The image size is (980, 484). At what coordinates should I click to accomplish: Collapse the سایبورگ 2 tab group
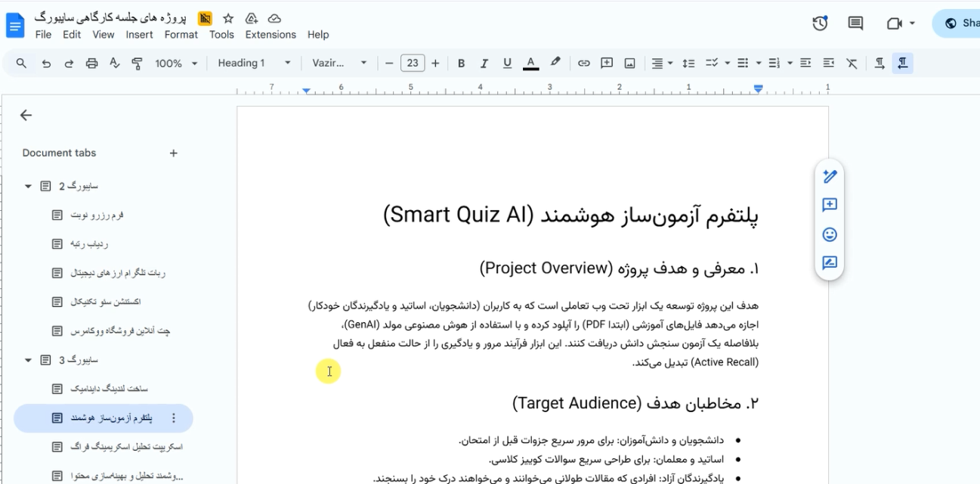(x=28, y=186)
